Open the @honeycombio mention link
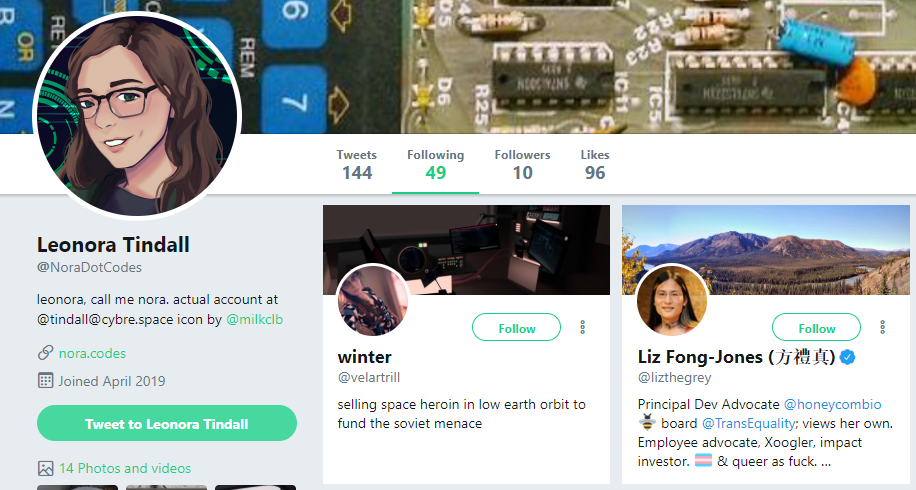 832,404
